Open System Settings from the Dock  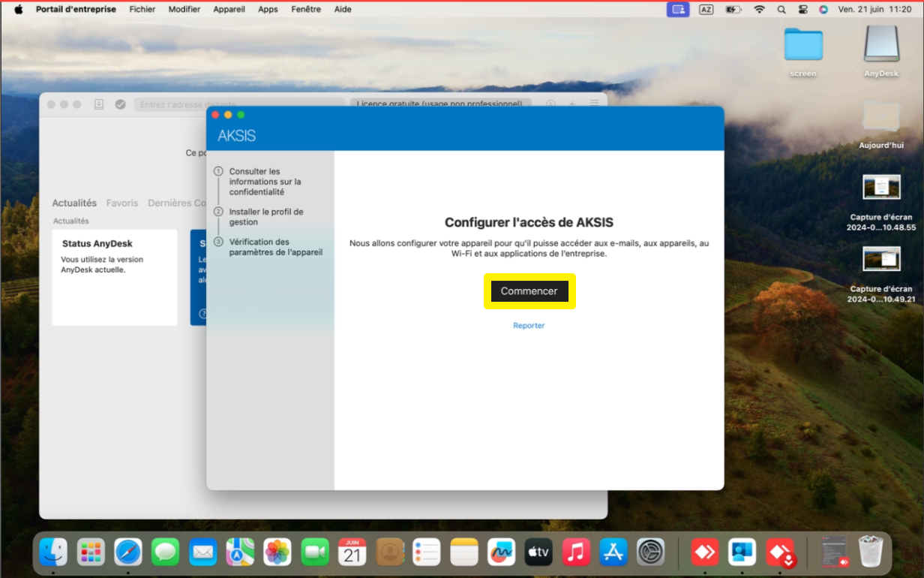[x=651, y=552]
